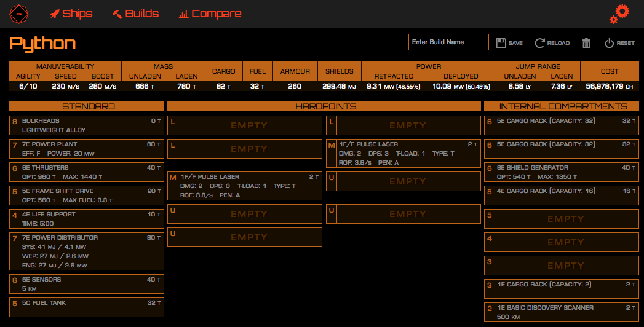Open the 4E Cargo Rack capacity 16 slot
644x327 pixels.
[562, 195]
